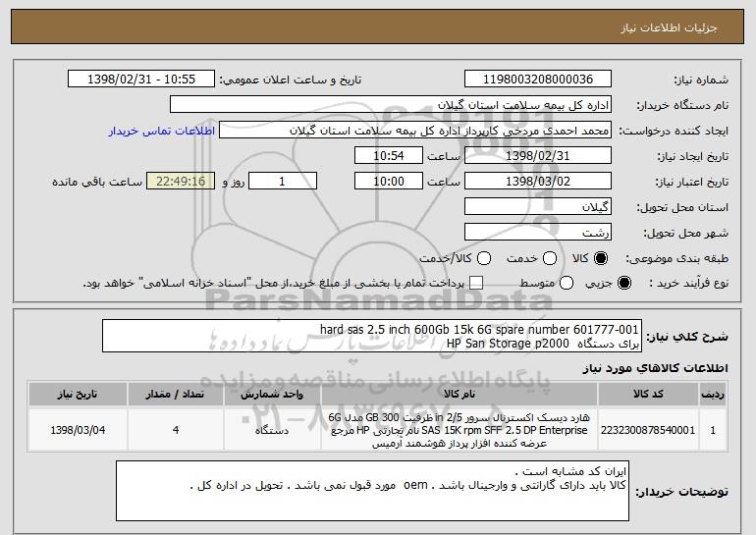Click the اطلاعات کالاهای مورد نیاز heading

coord(655,368)
